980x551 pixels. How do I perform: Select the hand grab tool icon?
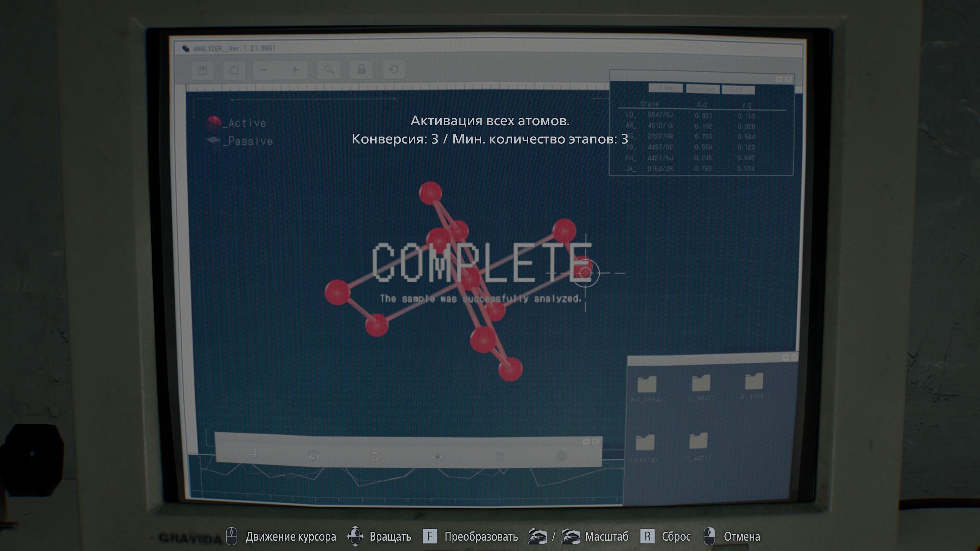[x=500, y=457]
